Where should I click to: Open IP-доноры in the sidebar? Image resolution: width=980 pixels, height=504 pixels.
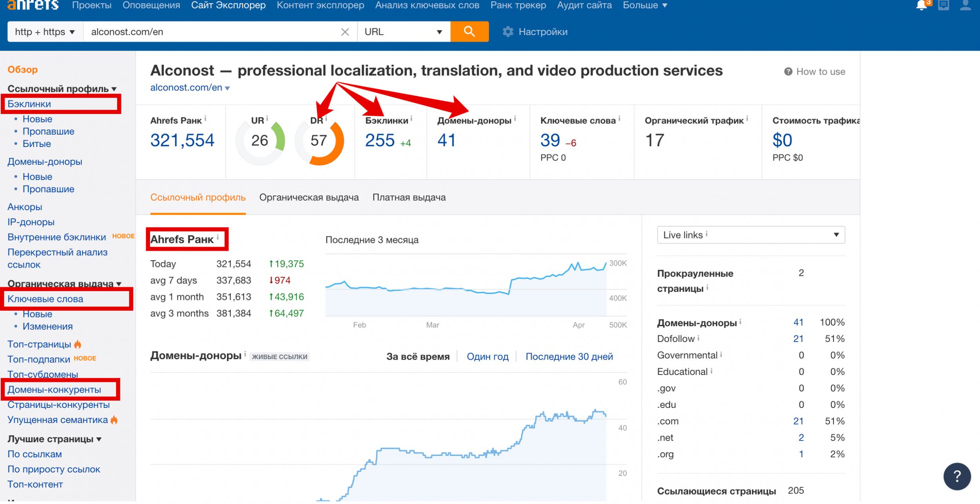pos(31,222)
